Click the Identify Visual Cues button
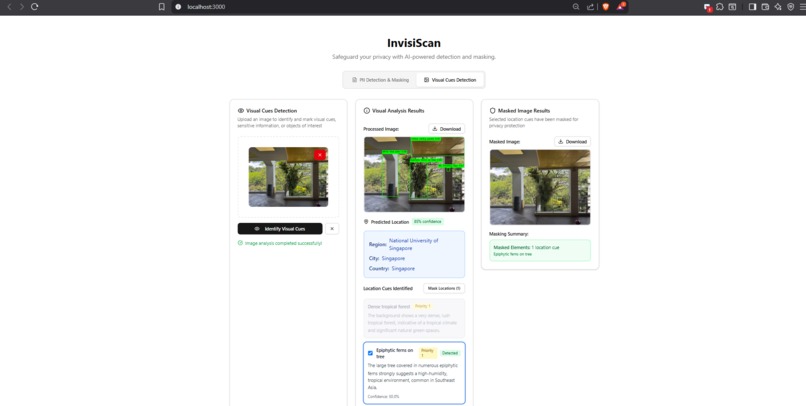Image resolution: width=806 pixels, height=406 pixels. (280, 229)
